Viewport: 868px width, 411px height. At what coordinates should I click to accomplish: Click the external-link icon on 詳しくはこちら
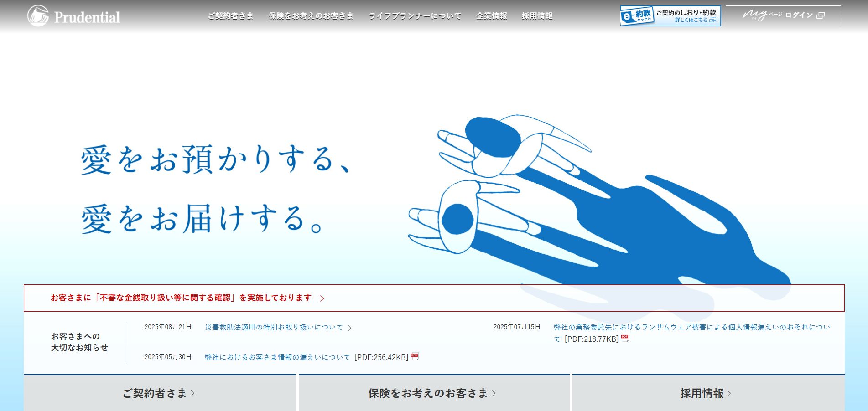tap(712, 20)
